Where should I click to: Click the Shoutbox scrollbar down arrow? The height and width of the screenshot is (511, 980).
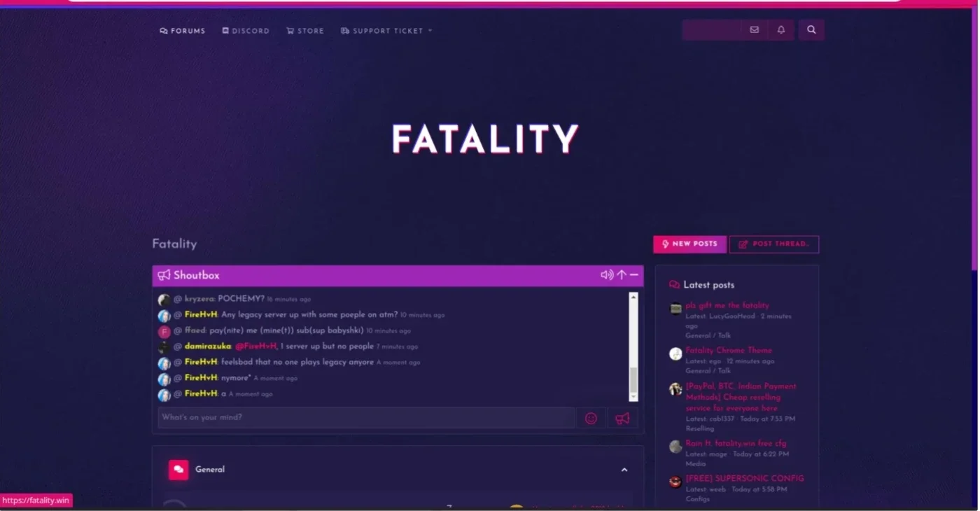tap(633, 397)
